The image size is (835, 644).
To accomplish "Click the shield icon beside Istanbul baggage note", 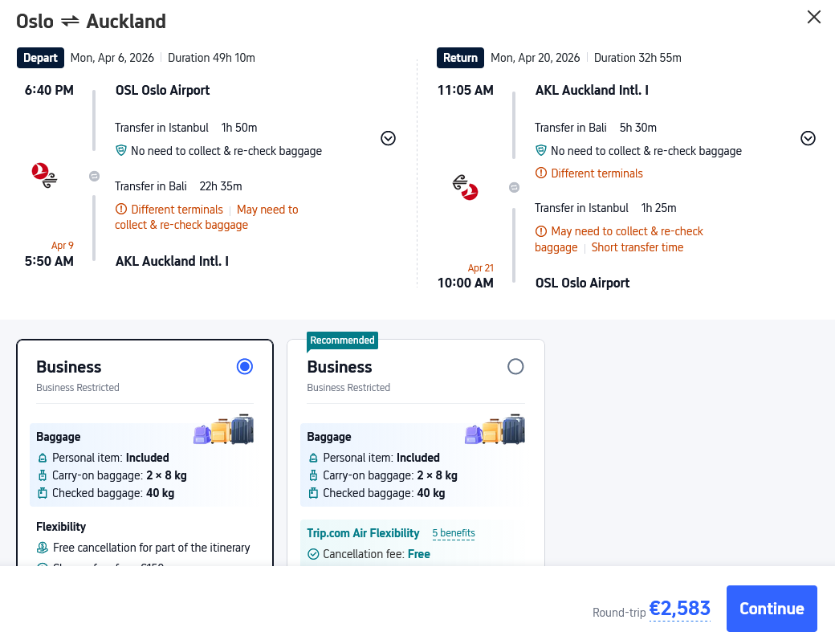I will point(121,150).
